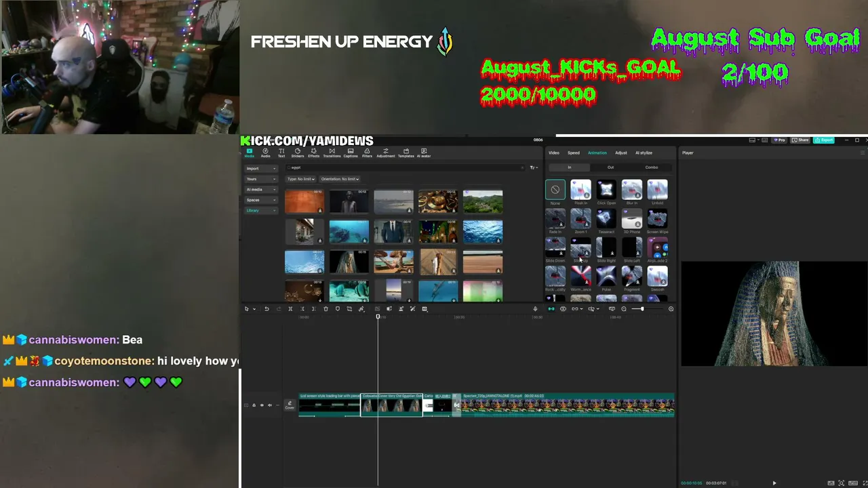Open the AI avatar panel

point(424,152)
